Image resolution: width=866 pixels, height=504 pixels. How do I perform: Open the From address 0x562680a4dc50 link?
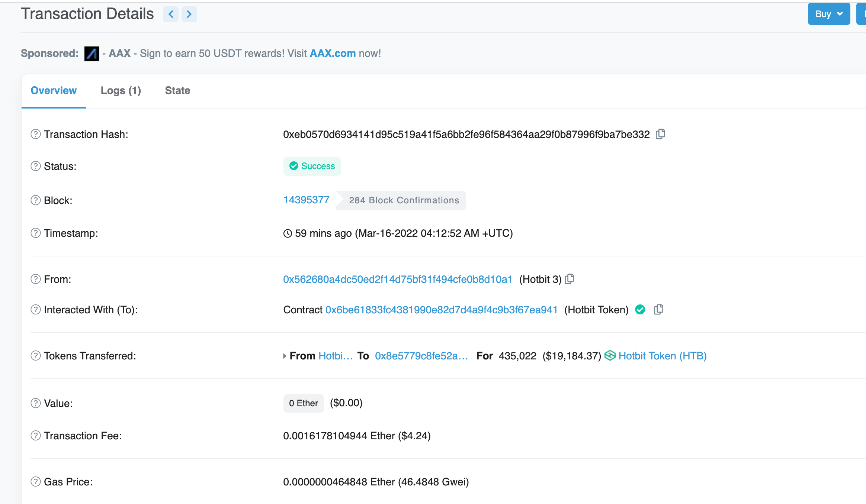coord(398,279)
